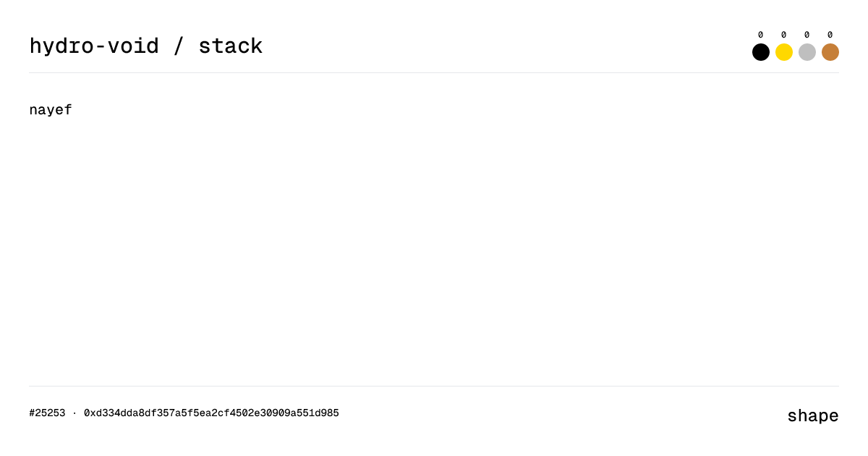Select the gray circle swatch
The image size is (868, 456).
[807, 52]
